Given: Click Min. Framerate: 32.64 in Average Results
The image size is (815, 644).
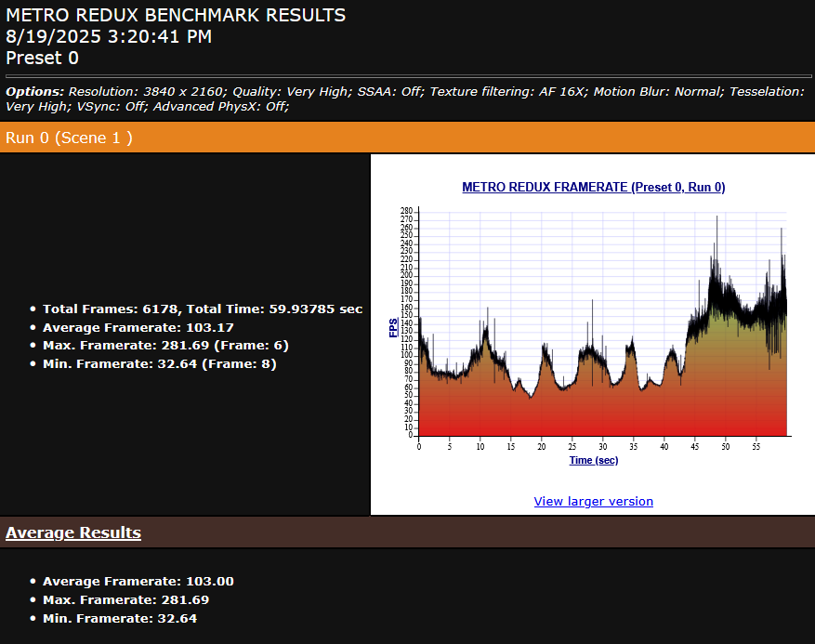Looking at the screenshot, I should pyautogui.click(x=120, y=618).
